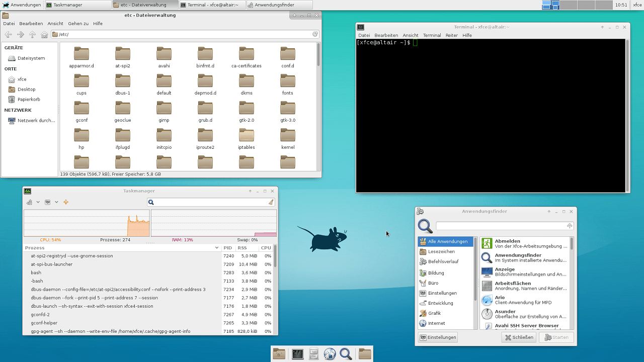Expand the Prozess column sort dropdown
The image size is (644, 362).
click(x=216, y=247)
